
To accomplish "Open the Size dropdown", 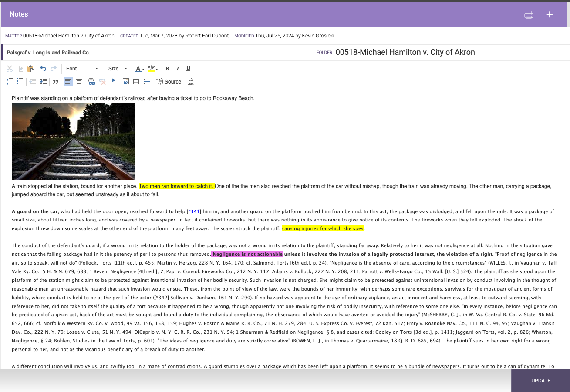I will pos(117,69).
